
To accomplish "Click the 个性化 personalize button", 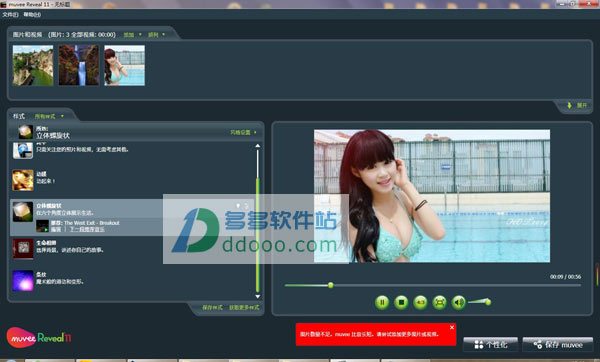I will [491, 344].
